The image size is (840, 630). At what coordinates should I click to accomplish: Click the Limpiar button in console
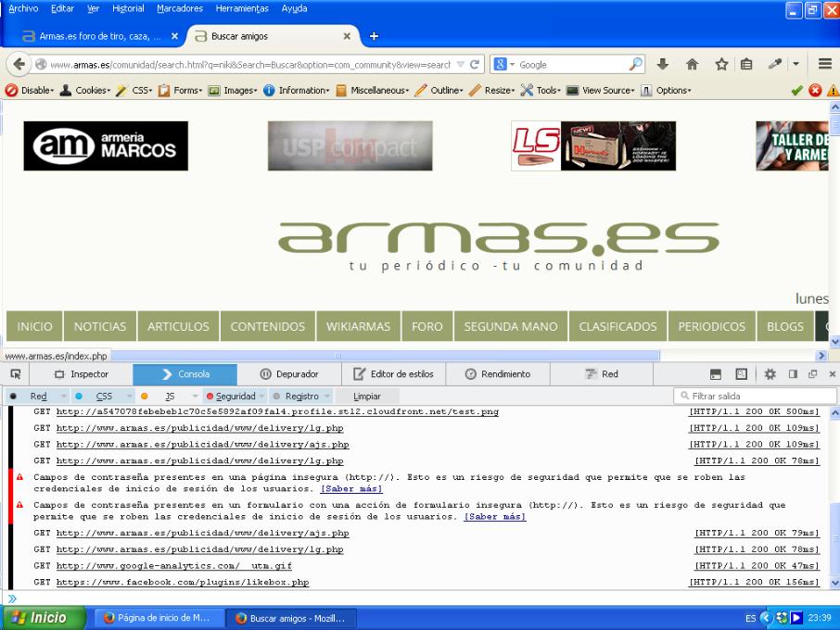click(366, 396)
